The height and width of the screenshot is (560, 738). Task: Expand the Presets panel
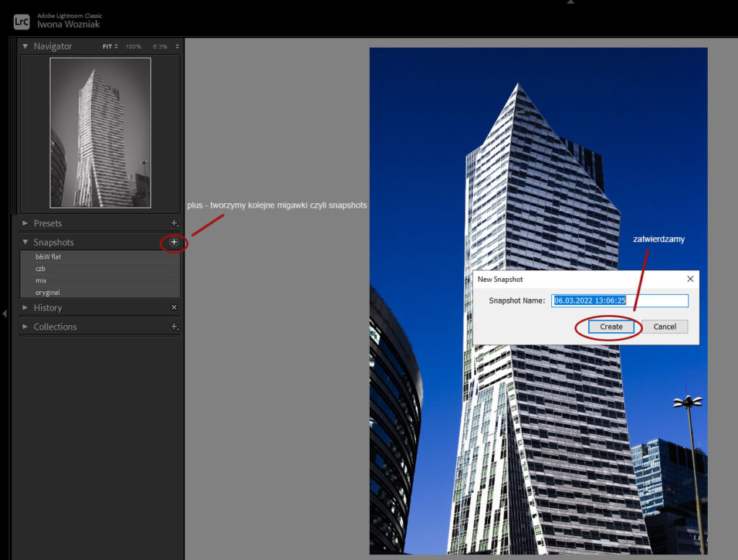pos(24,223)
